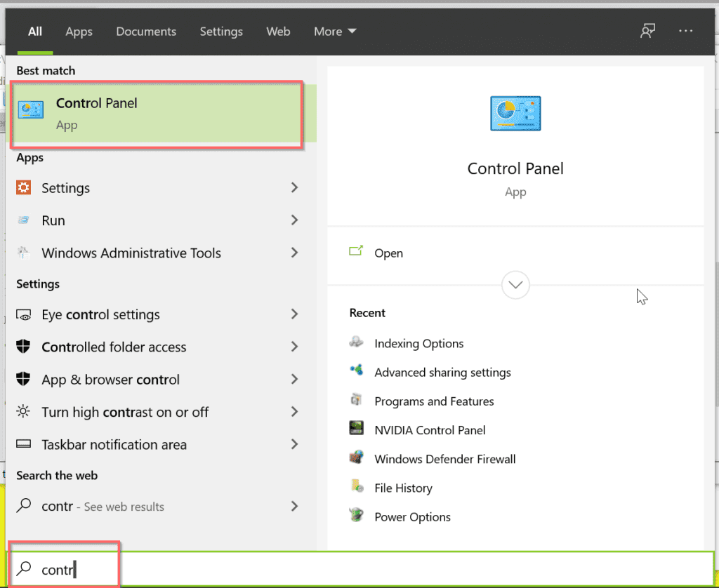Open the ellipsis options menu
Screen dimensions: 719x588
click(685, 31)
